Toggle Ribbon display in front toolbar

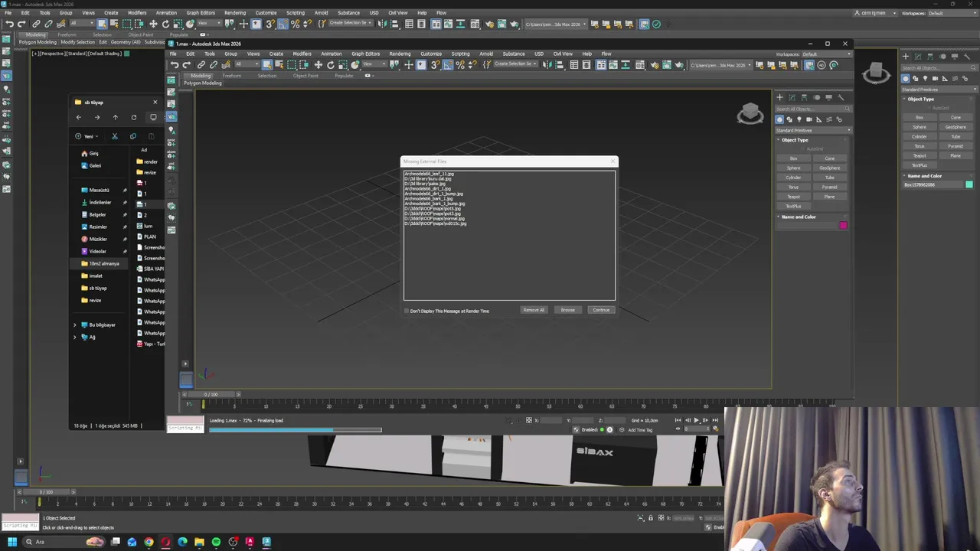coord(600,65)
